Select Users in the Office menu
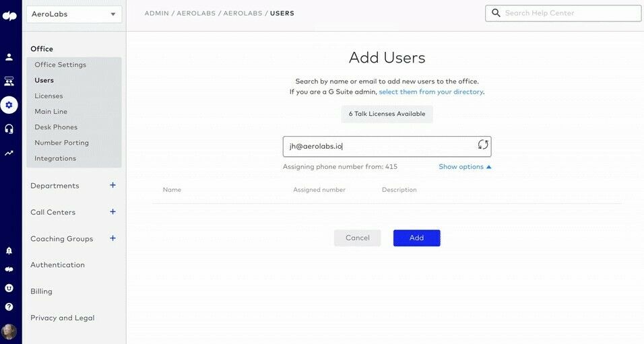Screen dimensions: 644x344 (x=44, y=80)
